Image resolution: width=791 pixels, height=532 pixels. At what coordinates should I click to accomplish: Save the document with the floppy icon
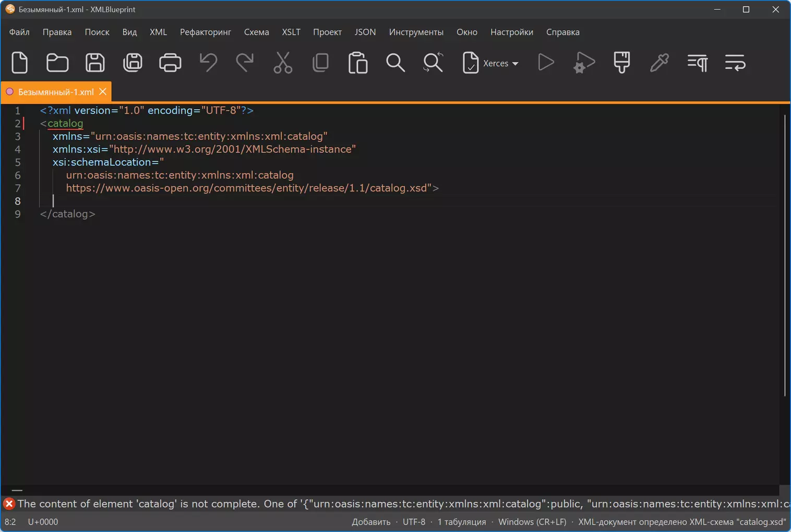[x=95, y=63]
